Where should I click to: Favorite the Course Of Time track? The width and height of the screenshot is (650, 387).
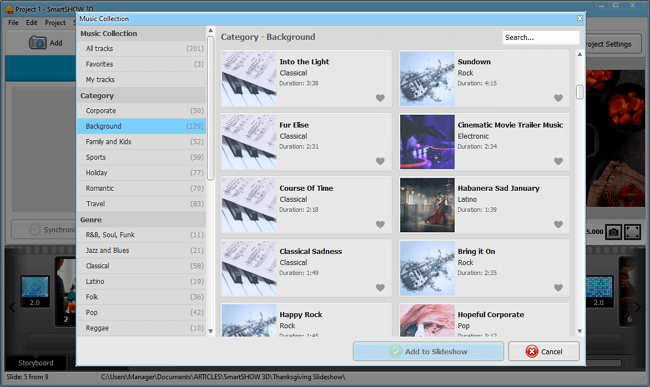(380, 224)
